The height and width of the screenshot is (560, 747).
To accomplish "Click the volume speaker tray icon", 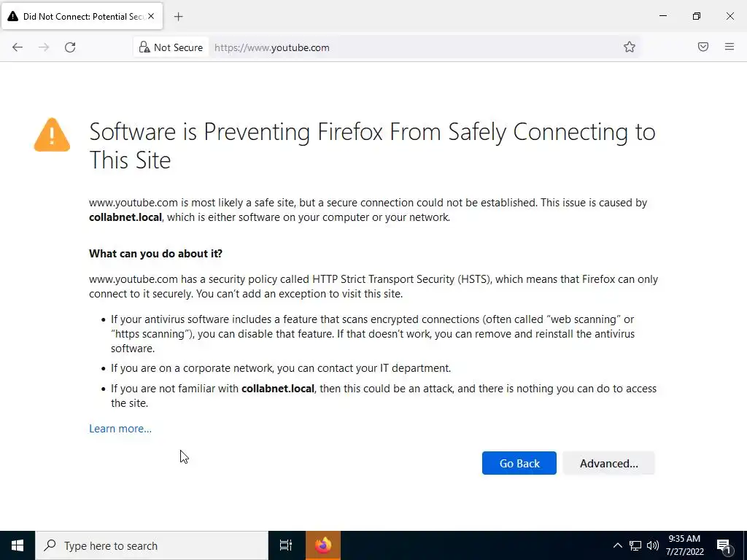I will click(x=653, y=545).
